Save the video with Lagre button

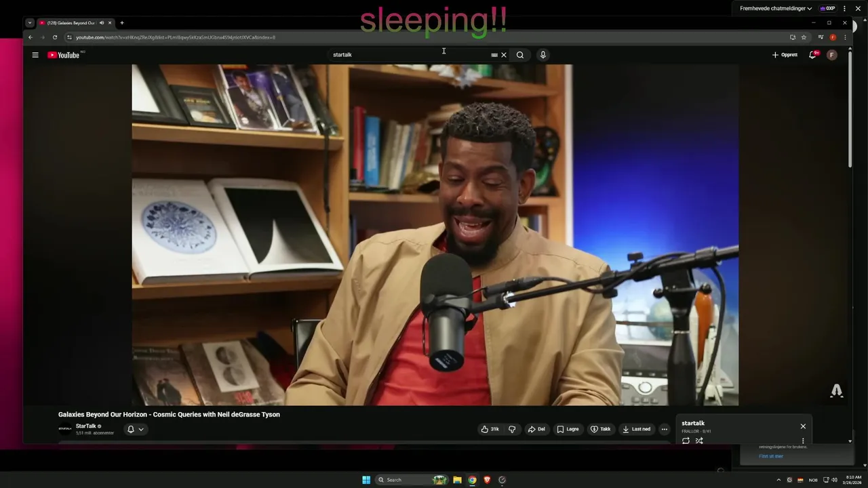568,429
